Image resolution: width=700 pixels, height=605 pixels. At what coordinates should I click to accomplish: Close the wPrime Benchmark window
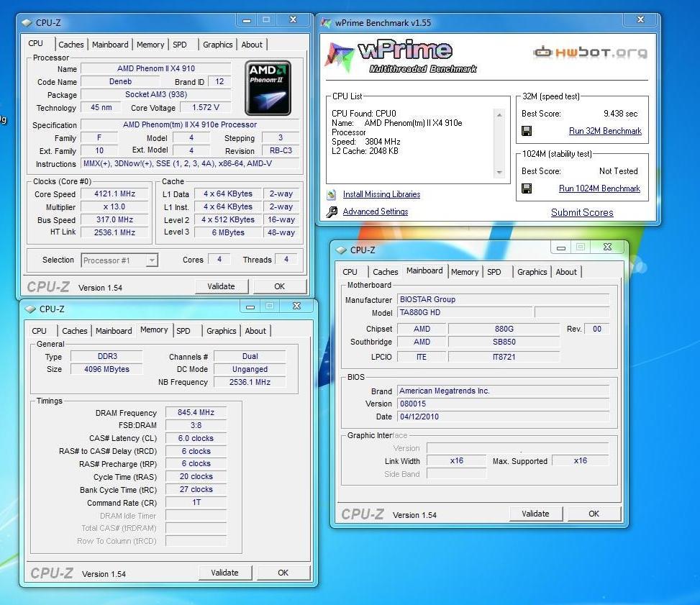[640, 19]
